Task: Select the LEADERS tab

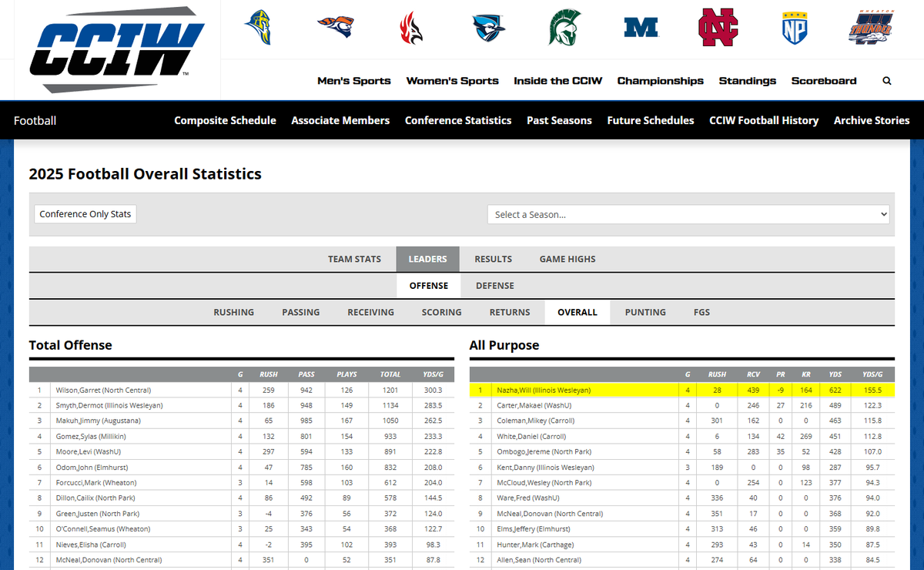Action: click(427, 259)
